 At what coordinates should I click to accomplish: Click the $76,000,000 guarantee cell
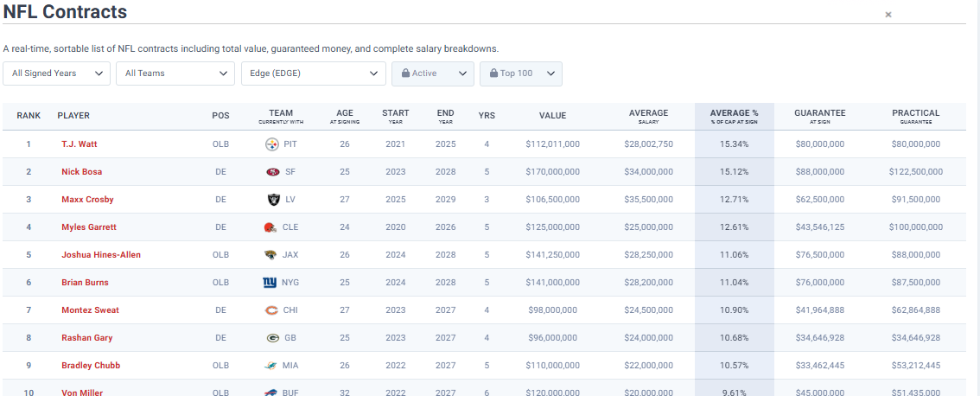(820, 282)
